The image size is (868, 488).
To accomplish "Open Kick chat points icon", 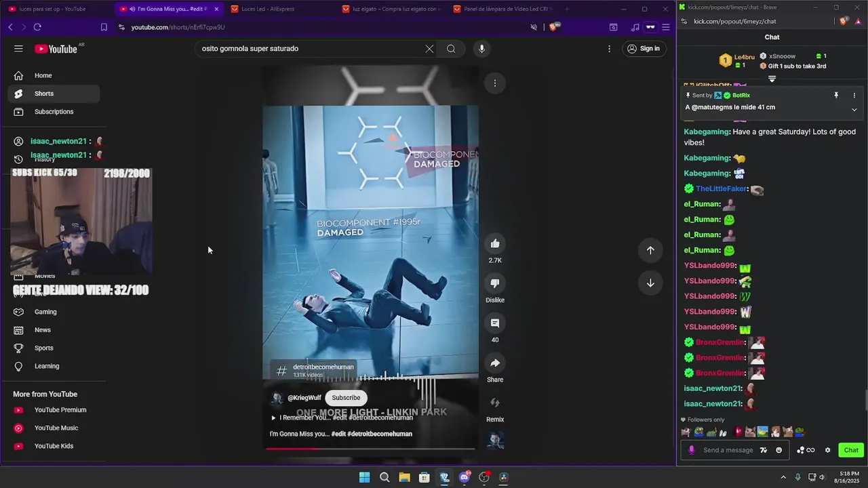I will [x=806, y=450].
